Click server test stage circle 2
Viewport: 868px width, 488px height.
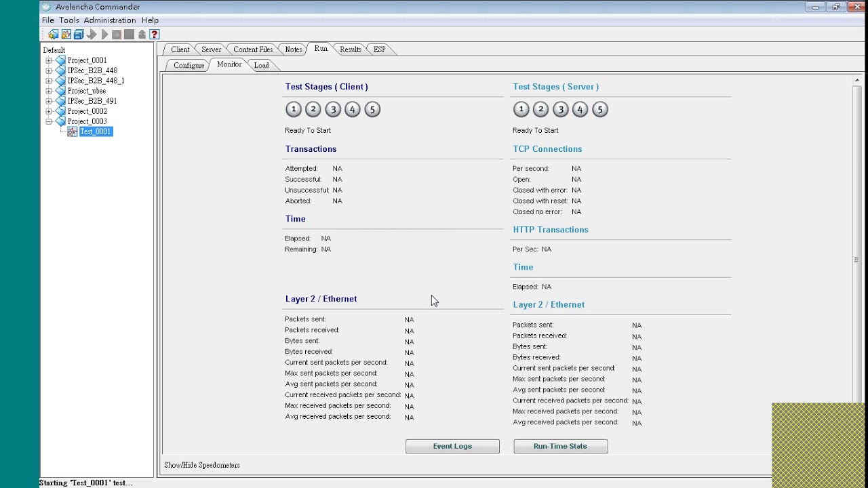540,109
